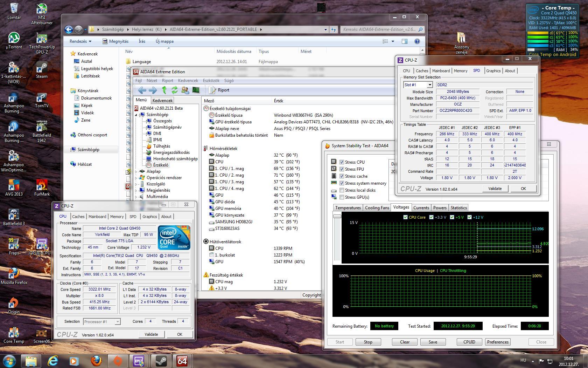
Task: Click the AIDA64 back navigation arrow
Action: pyautogui.click(x=142, y=90)
